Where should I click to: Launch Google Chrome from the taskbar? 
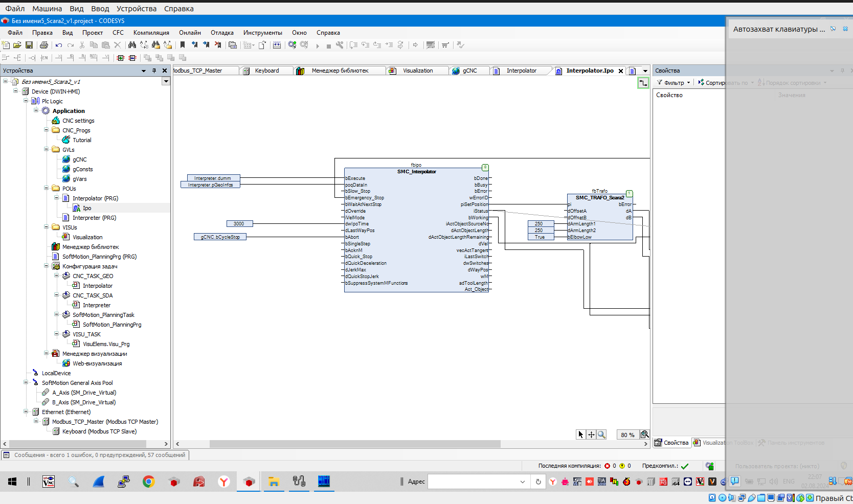click(149, 482)
